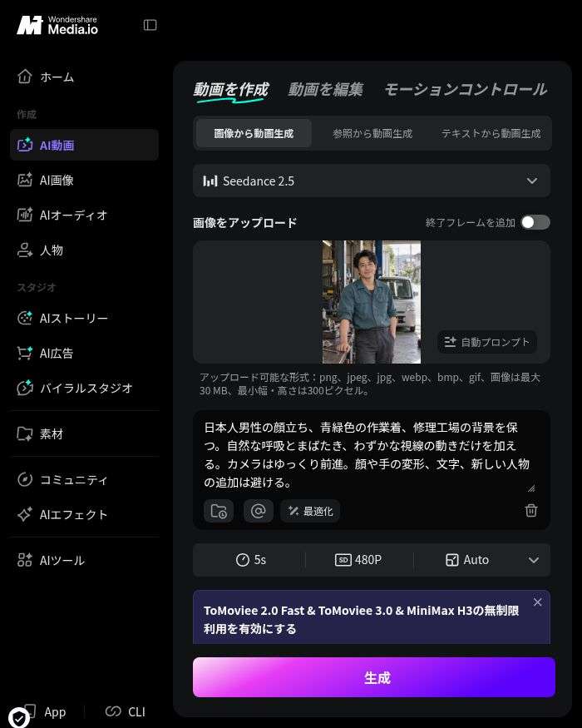Screen dimensions: 582x728
Task: Switch to モーションコントロール tab
Action: 466,89
